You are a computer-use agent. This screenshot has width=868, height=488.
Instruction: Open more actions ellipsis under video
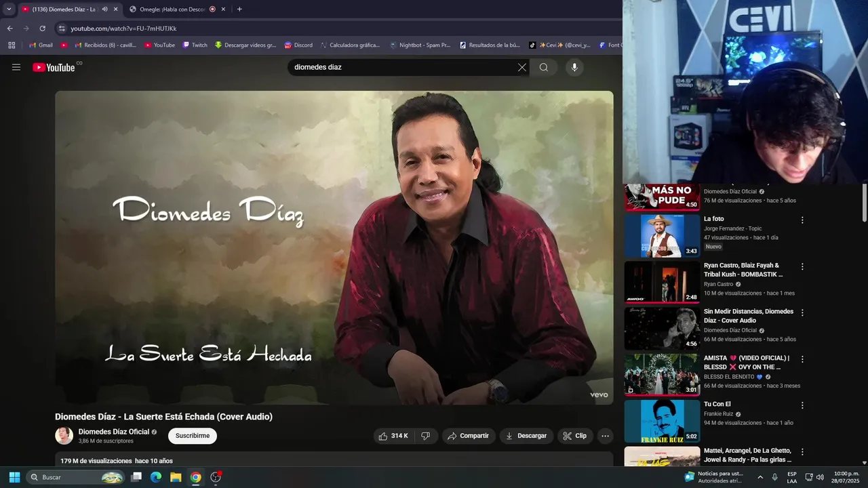coord(606,436)
